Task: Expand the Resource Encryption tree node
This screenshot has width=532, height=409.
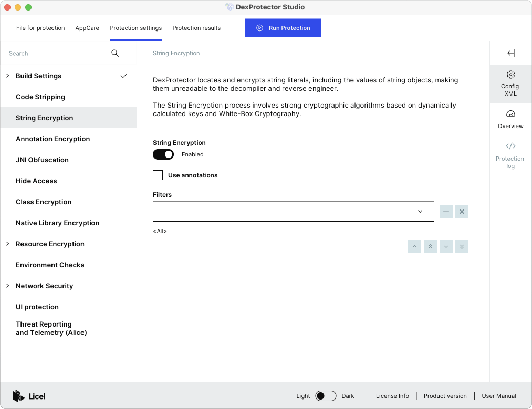Action: pos(8,244)
